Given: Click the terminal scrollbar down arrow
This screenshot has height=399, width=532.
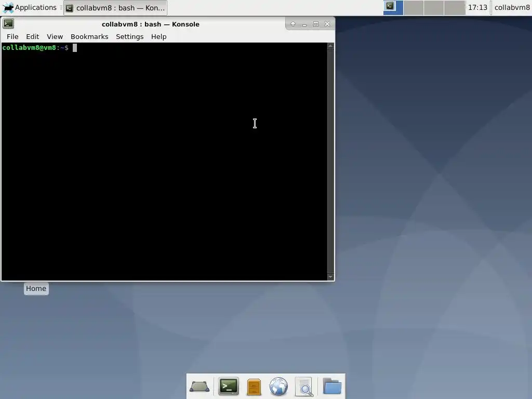Looking at the screenshot, I should (330, 277).
